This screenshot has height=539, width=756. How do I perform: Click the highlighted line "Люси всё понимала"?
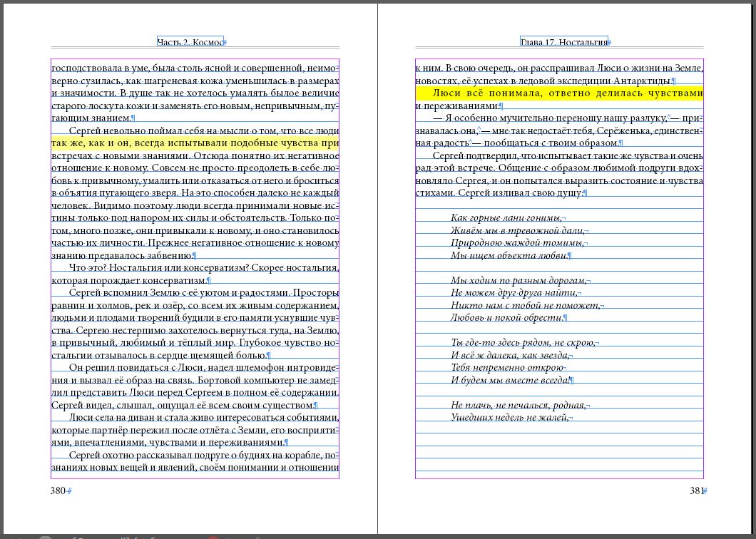coord(559,93)
